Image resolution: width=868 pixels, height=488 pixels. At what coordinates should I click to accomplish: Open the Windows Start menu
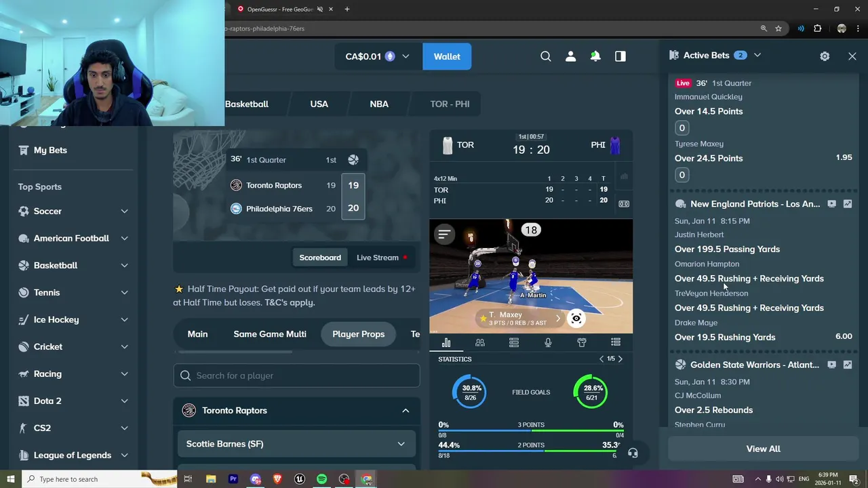coord(10,479)
